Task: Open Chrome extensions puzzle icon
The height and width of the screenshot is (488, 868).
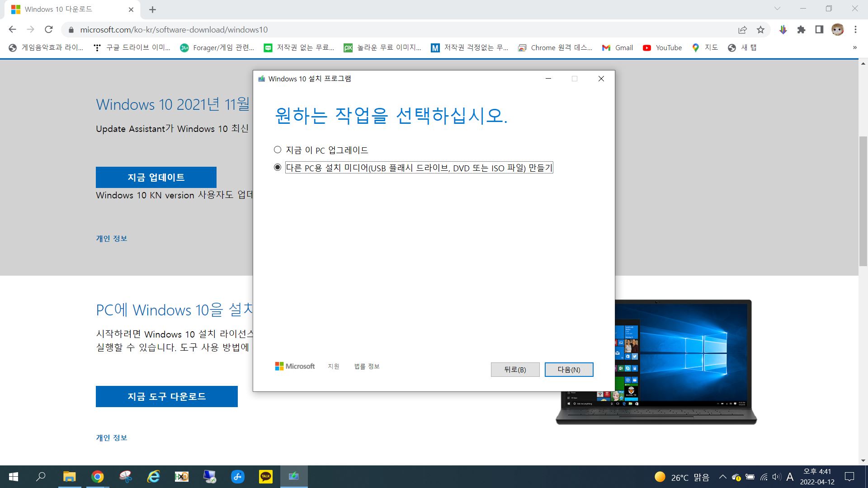Action: coord(801,30)
